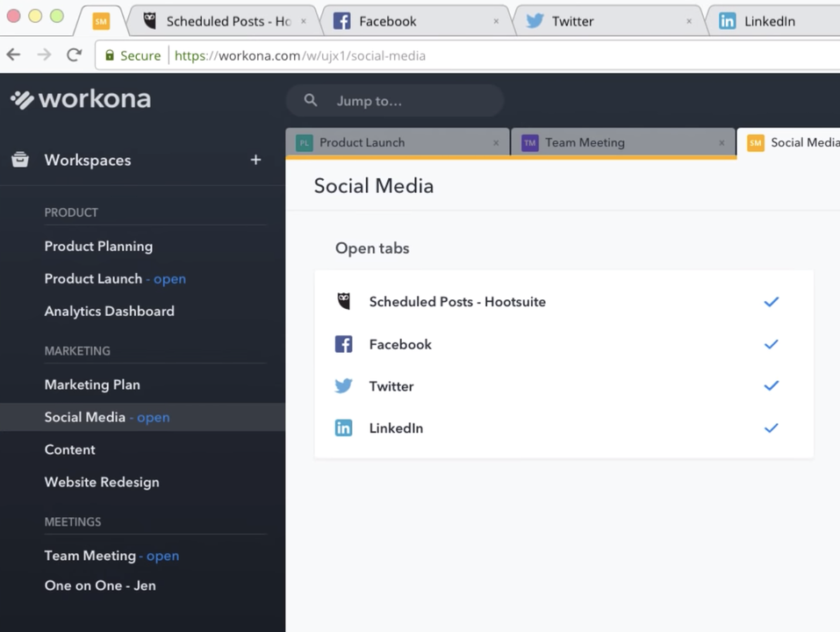840x632 pixels.
Task: Select the Social Media workspace tab
Action: tap(788, 143)
